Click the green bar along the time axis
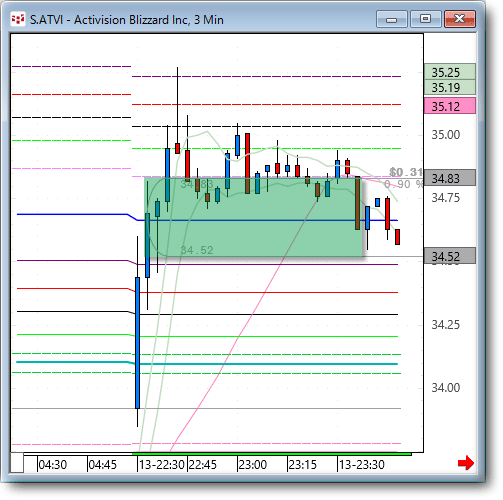 click(272, 454)
